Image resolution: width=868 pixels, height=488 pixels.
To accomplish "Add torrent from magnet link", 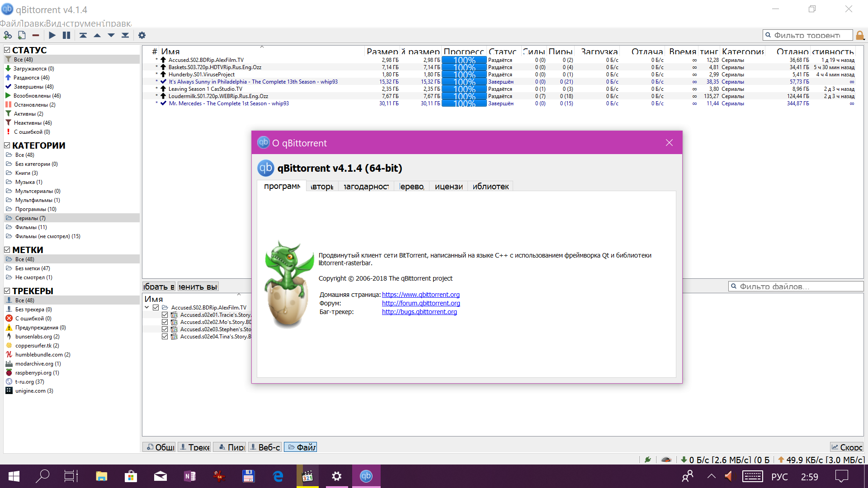I will point(7,35).
